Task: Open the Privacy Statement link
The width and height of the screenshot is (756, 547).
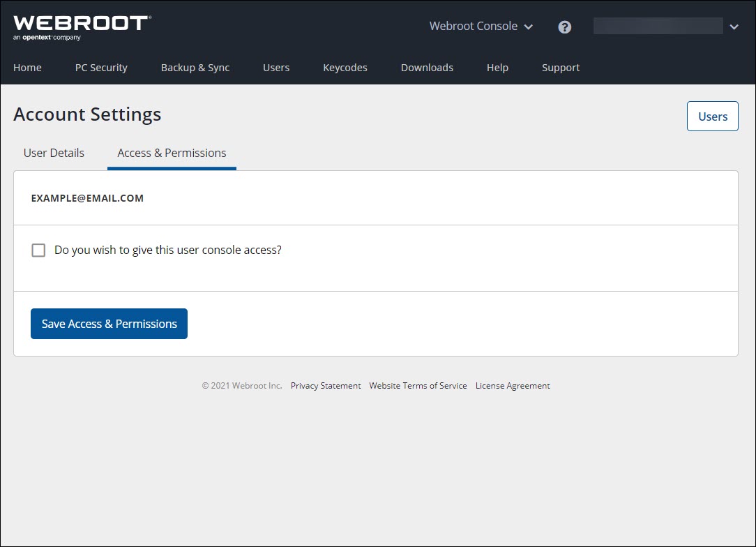Action: (x=326, y=386)
